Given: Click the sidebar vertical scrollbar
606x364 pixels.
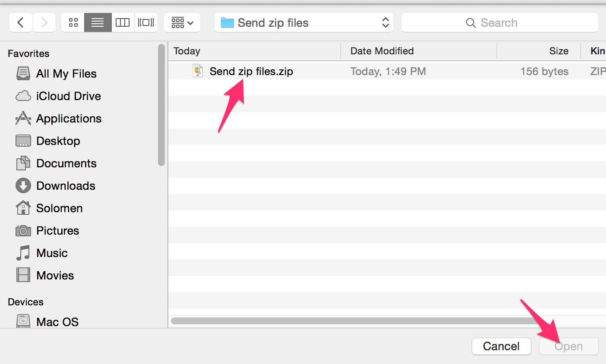Looking at the screenshot, I should (x=161, y=105).
